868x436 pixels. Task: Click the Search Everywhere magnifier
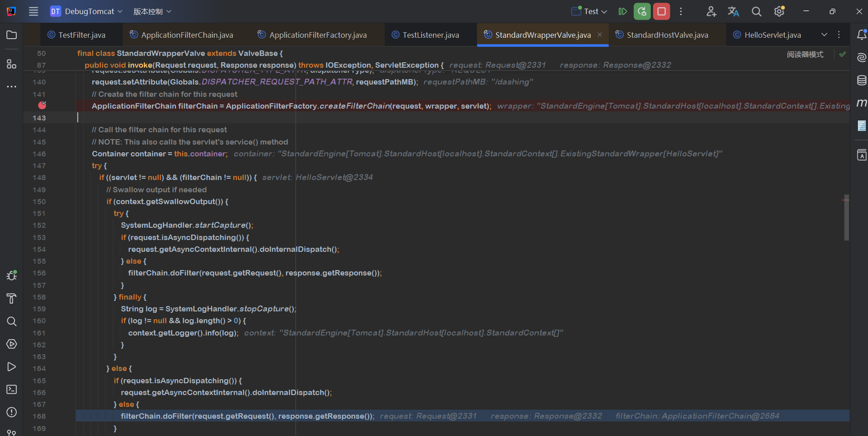(756, 11)
